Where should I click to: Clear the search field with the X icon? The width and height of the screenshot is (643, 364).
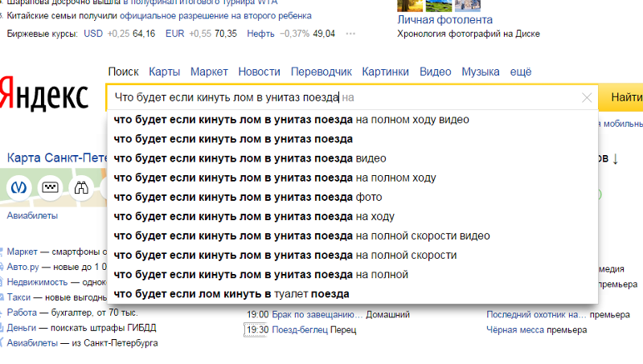pos(587,97)
